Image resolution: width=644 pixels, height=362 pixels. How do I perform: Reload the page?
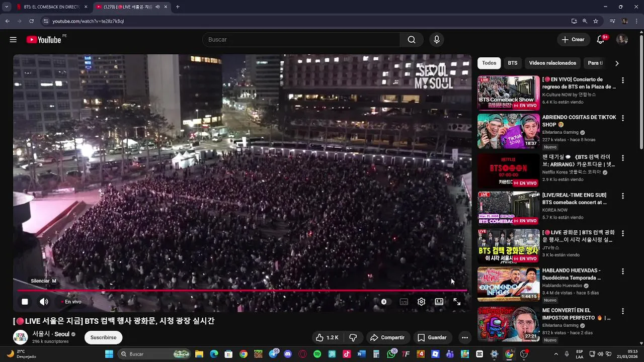pos(31,21)
